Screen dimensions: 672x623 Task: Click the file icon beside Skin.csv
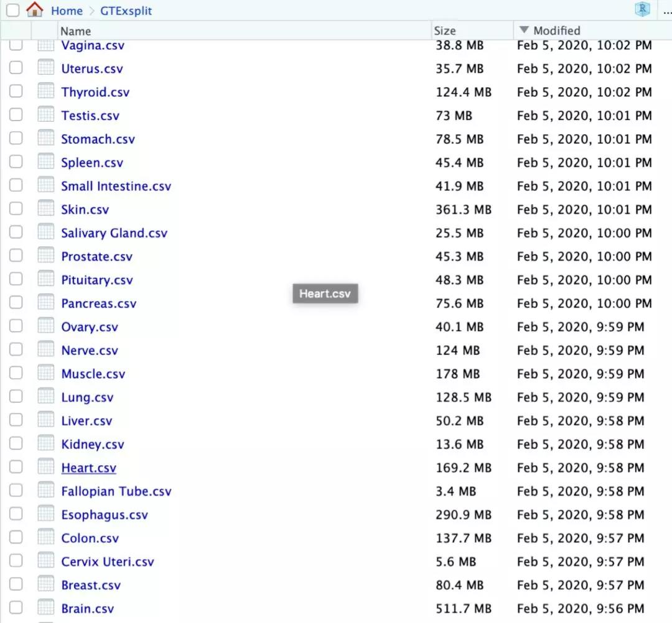coord(46,208)
